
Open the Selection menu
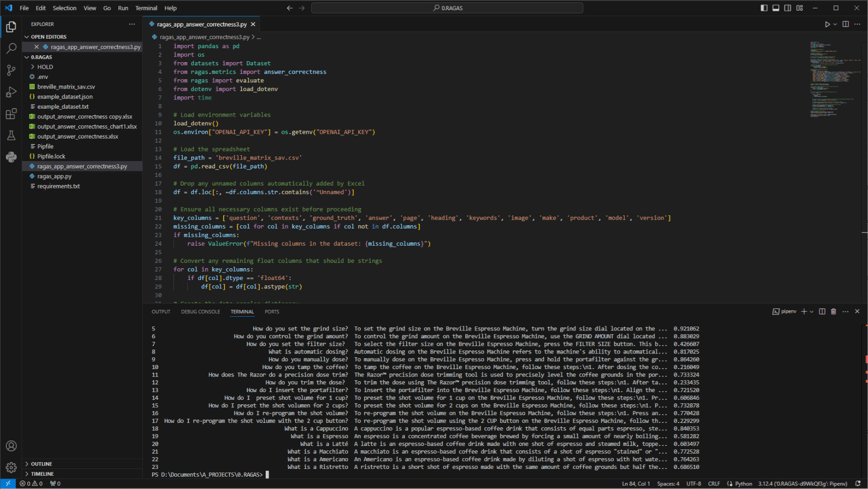click(x=65, y=8)
